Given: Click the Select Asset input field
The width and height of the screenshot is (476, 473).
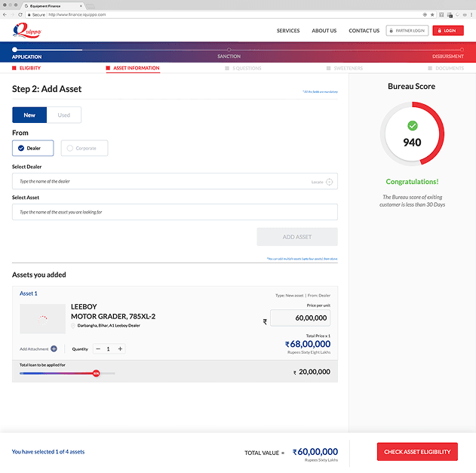Looking at the screenshot, I should [175, 212].
